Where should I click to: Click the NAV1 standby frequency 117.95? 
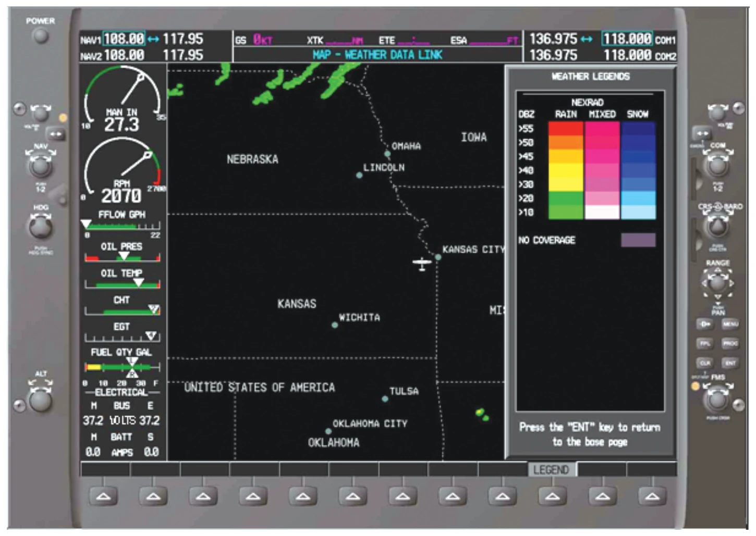(x=183, y=39)
